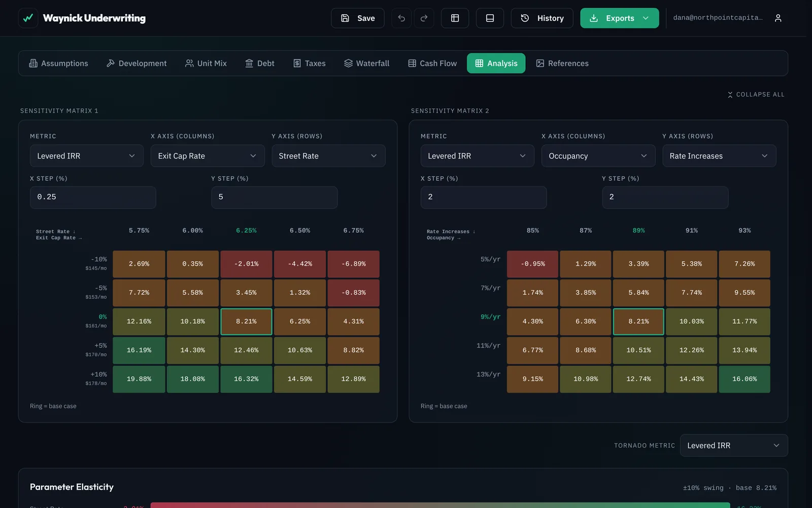Open the History panel
This screenshot has height=508, width=812.
542,18
